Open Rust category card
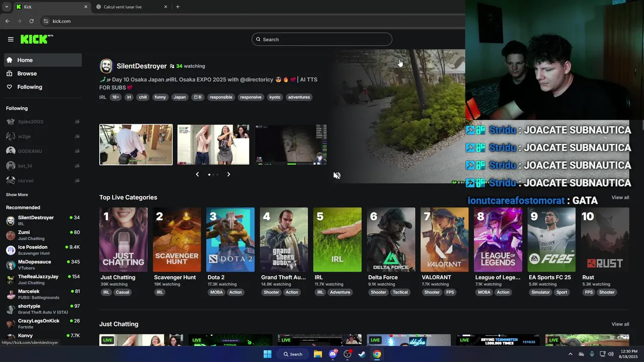 click(x=605, y=240)
